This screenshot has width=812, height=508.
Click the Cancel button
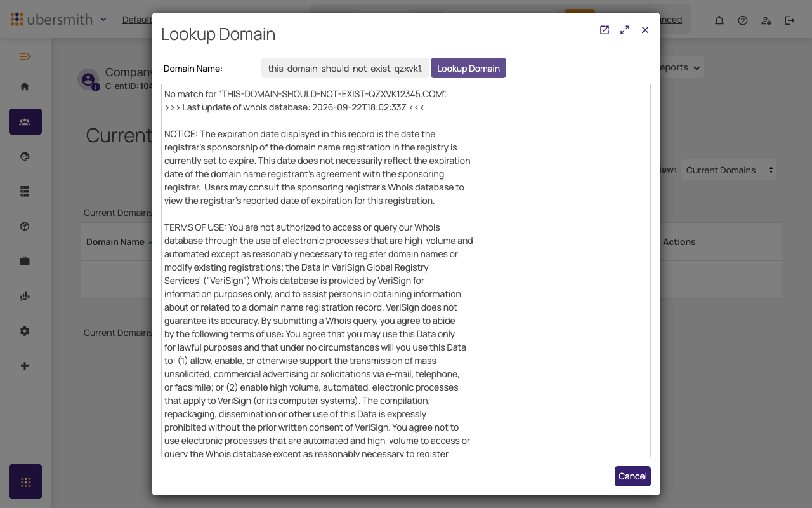(x=632, y=476)
